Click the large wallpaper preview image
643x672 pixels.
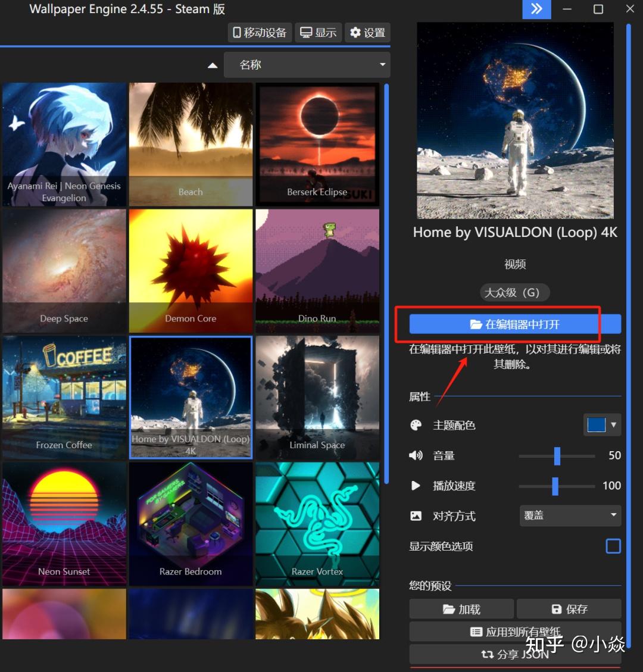point(515,120)
